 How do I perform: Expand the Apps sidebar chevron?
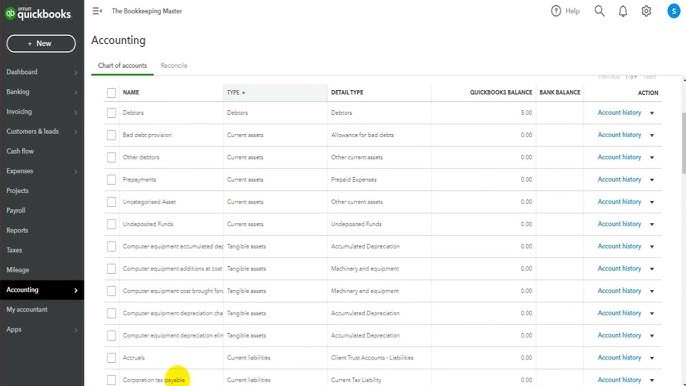[76, 330]
